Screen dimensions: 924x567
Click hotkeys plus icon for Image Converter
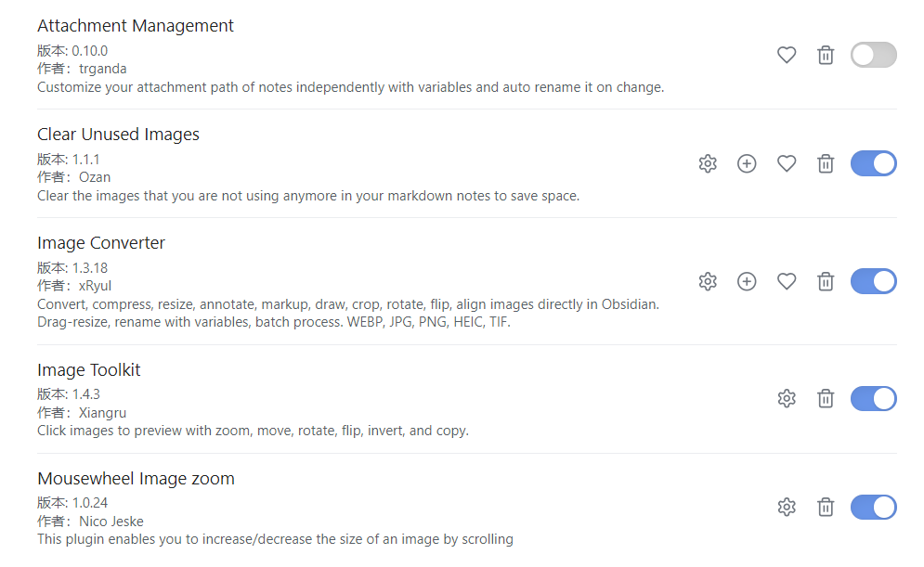tap(747, 281)
